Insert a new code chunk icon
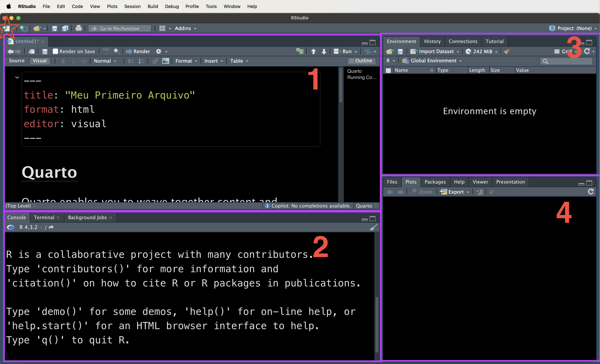 300,51
